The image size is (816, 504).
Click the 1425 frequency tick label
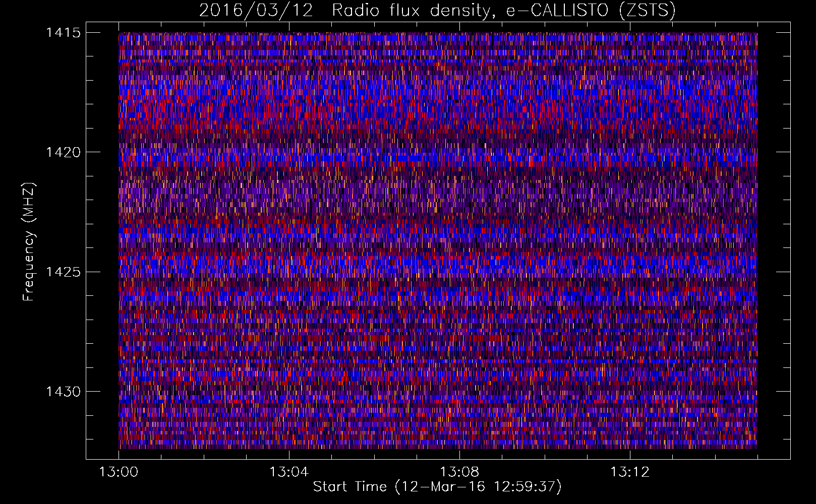pos(63,272)
